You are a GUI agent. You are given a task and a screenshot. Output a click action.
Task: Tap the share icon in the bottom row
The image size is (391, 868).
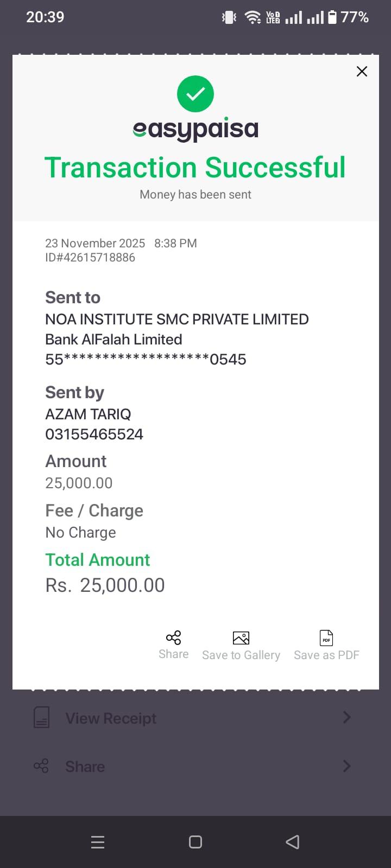tap(41, 766)
